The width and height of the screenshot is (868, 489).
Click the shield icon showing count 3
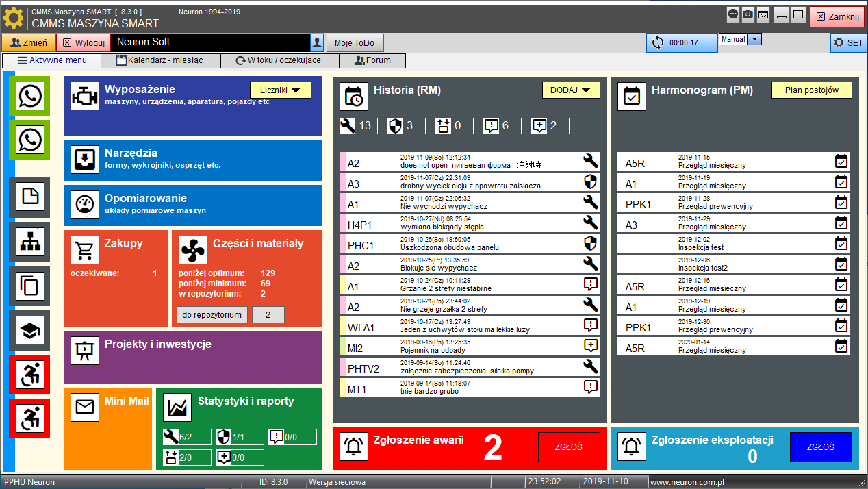[395, 125]
